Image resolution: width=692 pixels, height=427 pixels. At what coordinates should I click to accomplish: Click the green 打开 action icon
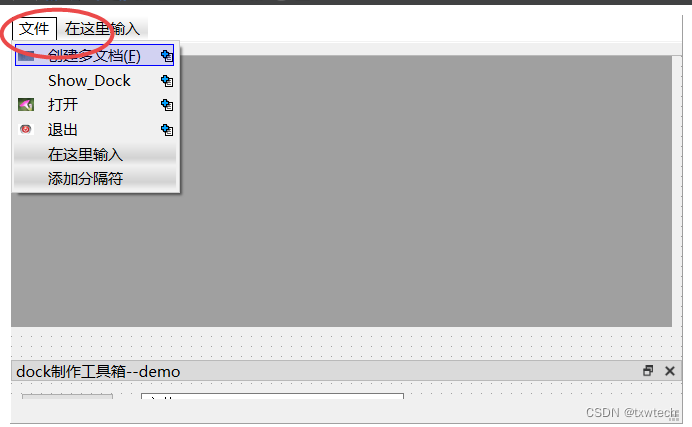click(26, 105)
